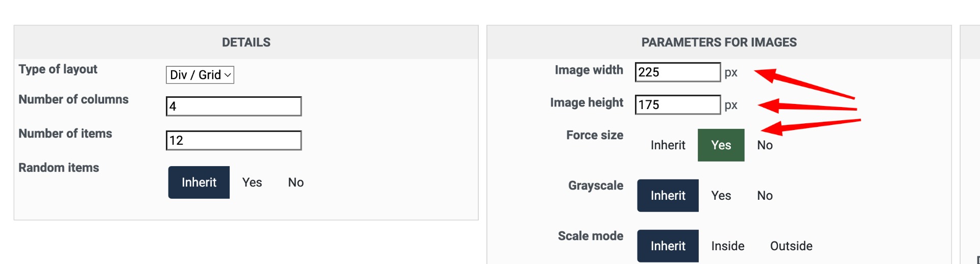
Task: Disable Grayscale with No
Action: coord(765,196)
